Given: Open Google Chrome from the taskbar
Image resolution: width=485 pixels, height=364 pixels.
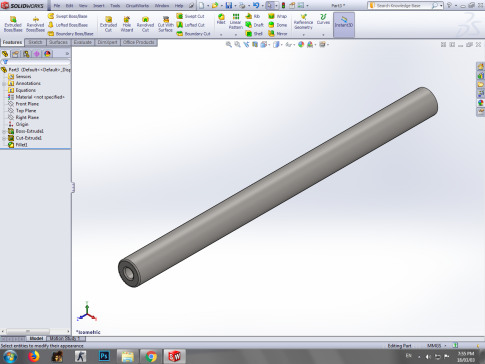Looking at the screenshot, I should tap(151, 356).
